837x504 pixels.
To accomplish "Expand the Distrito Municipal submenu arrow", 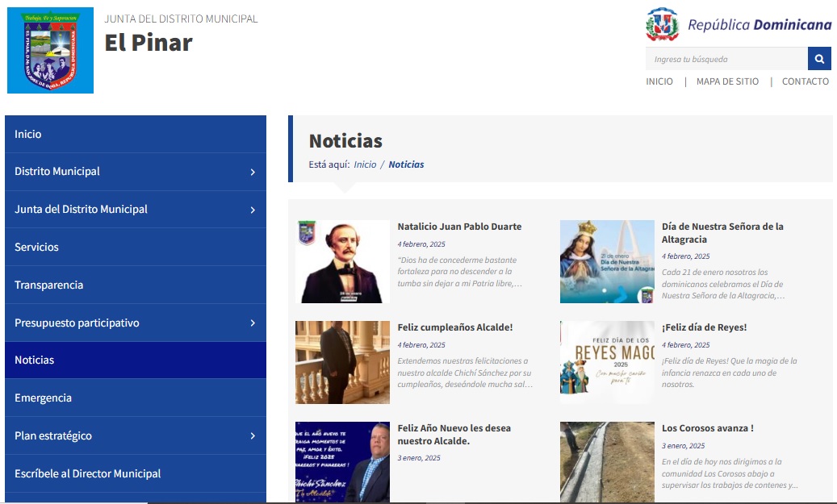I will click(253, 172).
